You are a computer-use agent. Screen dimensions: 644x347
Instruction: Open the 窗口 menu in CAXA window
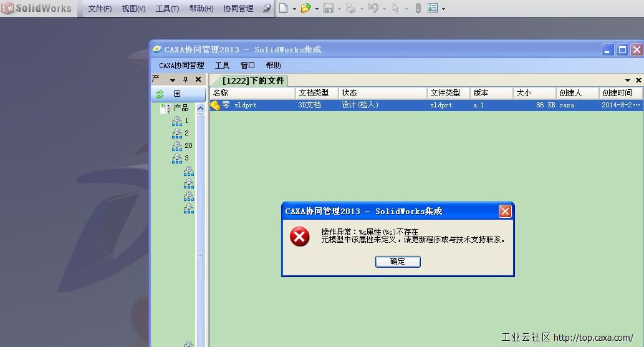tap(248, 66)
